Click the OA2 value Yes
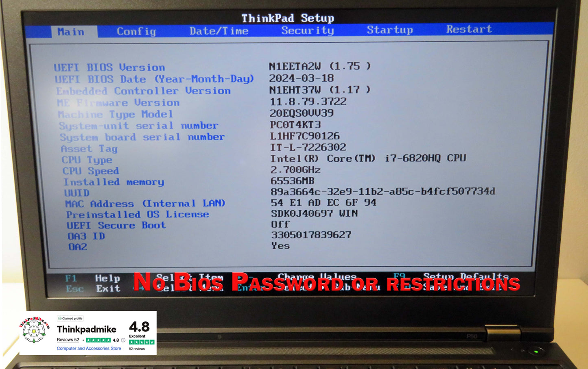Image resolution: width=588 pixels, height=369 pixels. (x=281, y=246)
